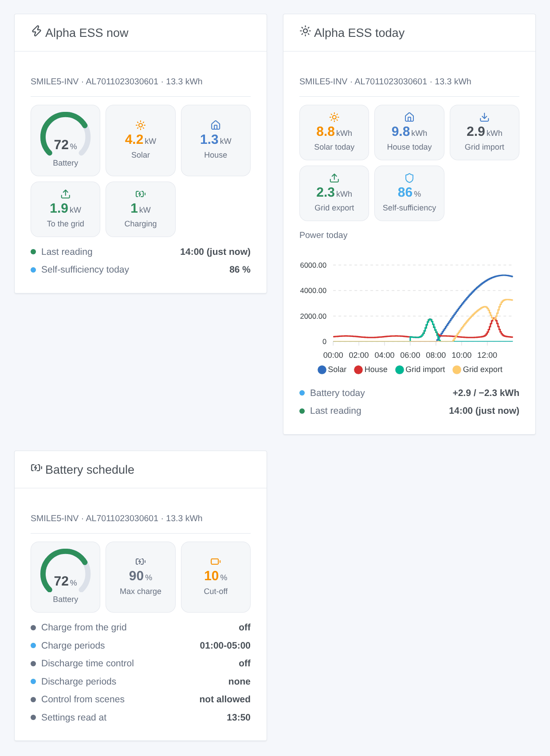Click the battery icon beside Battery schedule title

click(36, 468)
